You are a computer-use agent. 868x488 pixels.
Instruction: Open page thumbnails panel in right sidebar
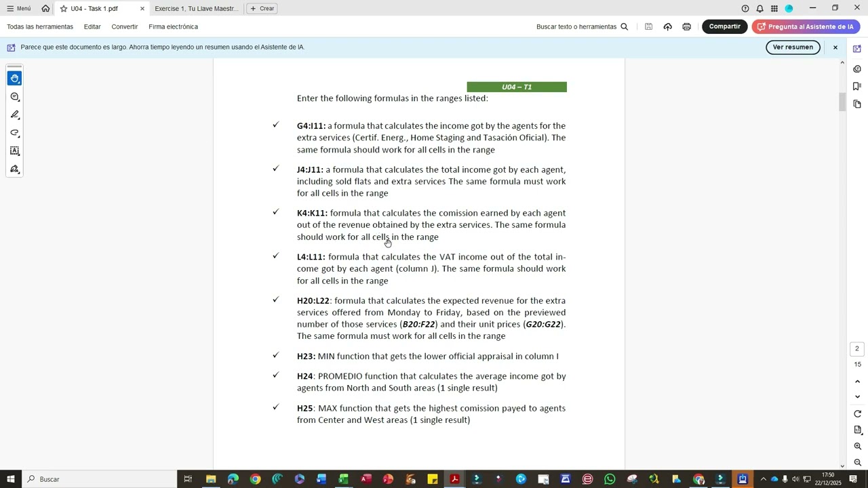coord(857,104)
